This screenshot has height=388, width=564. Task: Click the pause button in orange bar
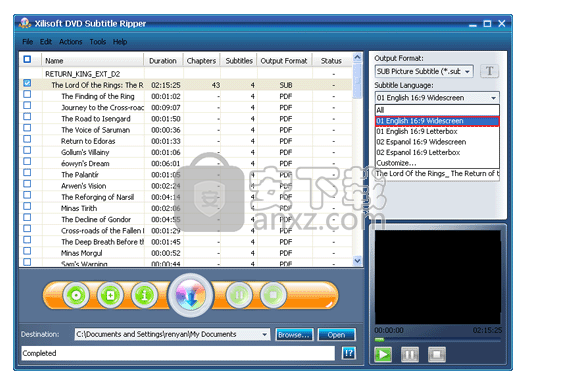(239, 295)
